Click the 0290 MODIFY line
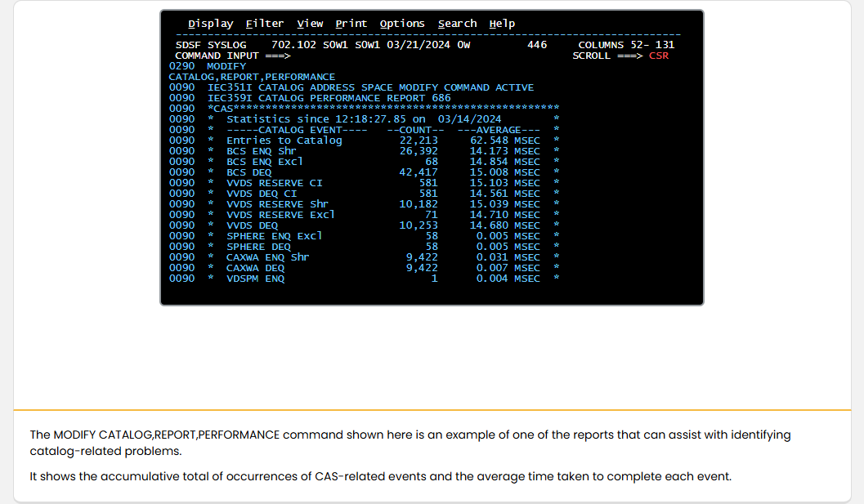 click(x=208, y=66)
